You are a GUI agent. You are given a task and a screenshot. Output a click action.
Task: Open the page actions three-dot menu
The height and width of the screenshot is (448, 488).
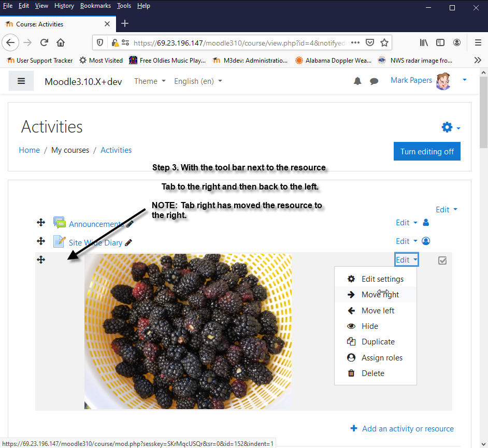[x=355, y=42]
